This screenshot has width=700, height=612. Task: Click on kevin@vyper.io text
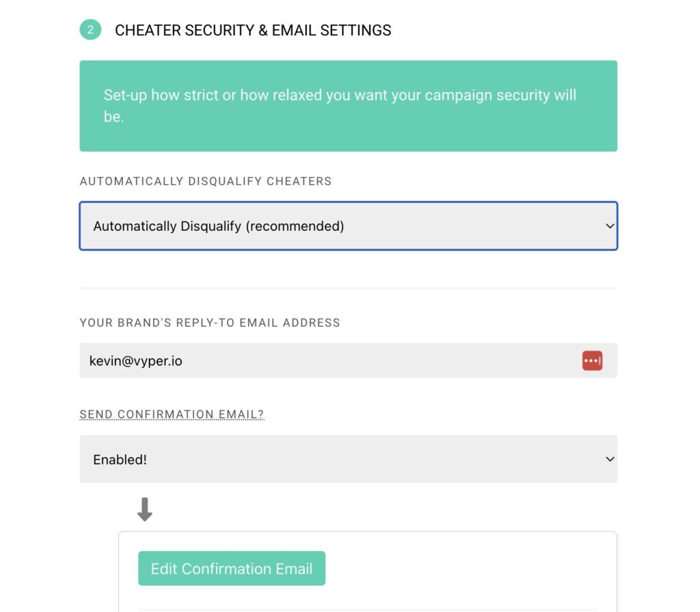pyautogui.click(x=136, y=361)
